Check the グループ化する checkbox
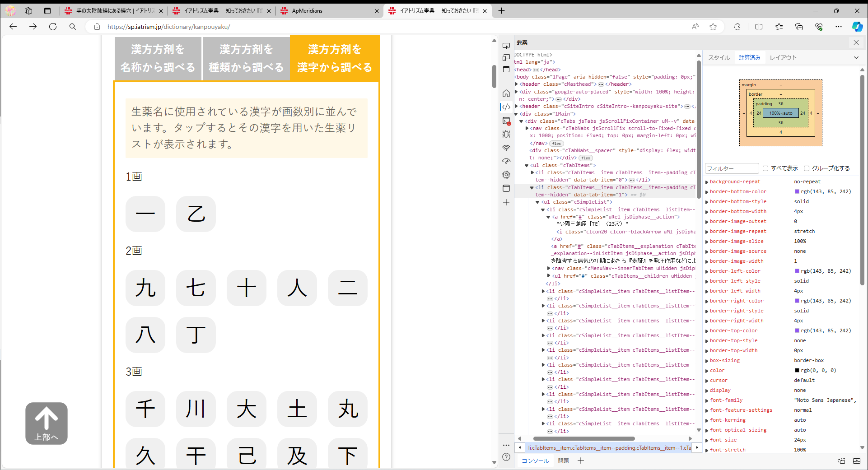The image size is (868, 470). [x=807, y=168]
